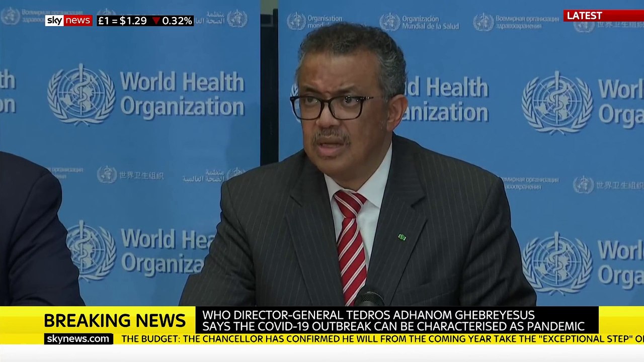Open the skynews.com link

point(78,338)
